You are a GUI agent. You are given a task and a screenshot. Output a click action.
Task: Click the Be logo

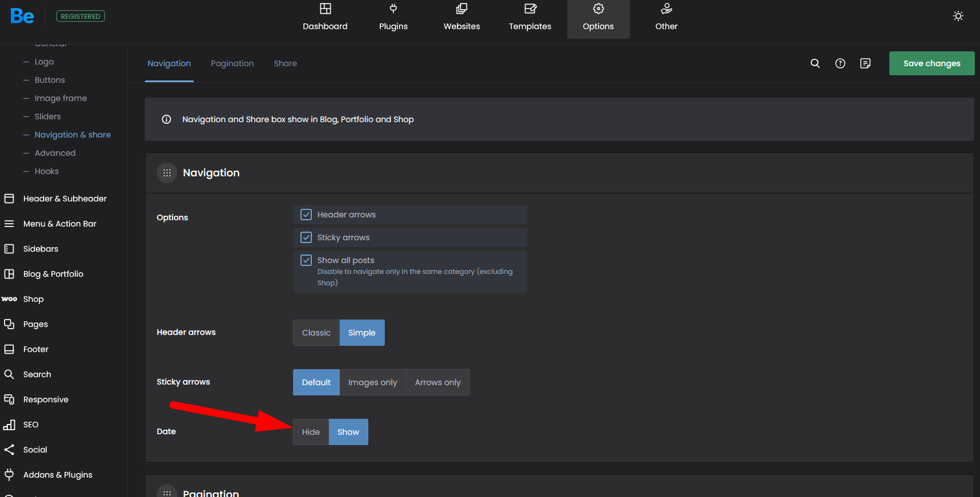pyautogui.click(x=22, y=16)
